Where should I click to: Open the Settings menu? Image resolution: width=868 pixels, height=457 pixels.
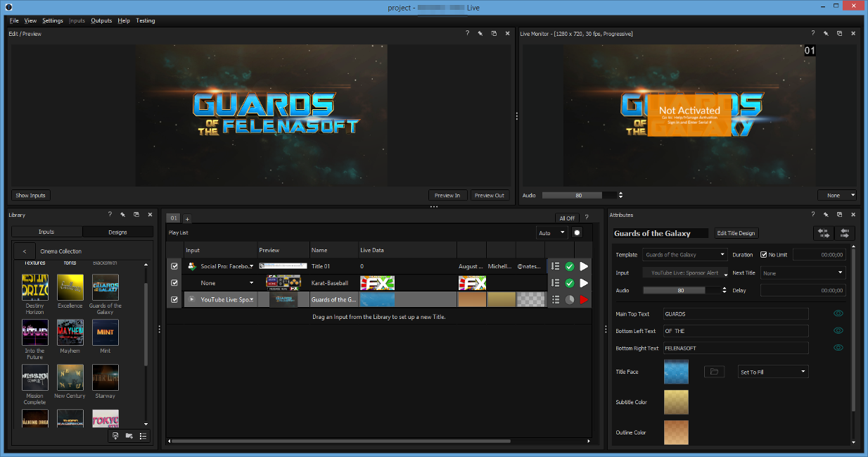click(x=53, y=20)
